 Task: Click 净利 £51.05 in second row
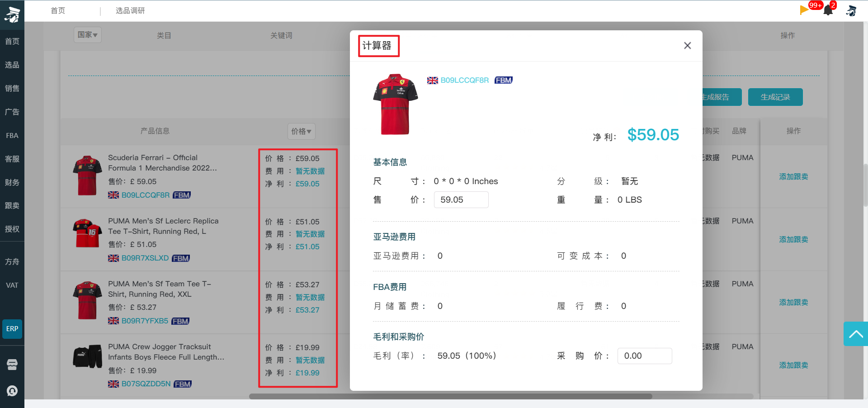coord(307,247)
